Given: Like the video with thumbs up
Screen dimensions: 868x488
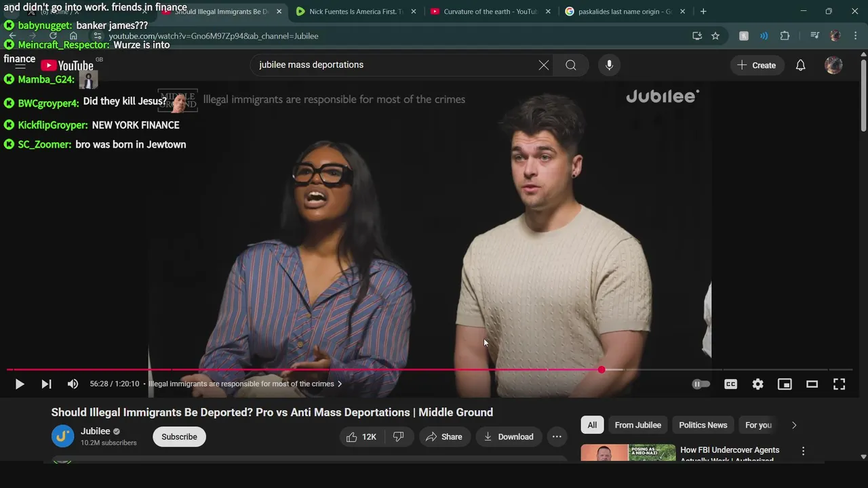Looking at the screenshot, I should click(361, 436).
